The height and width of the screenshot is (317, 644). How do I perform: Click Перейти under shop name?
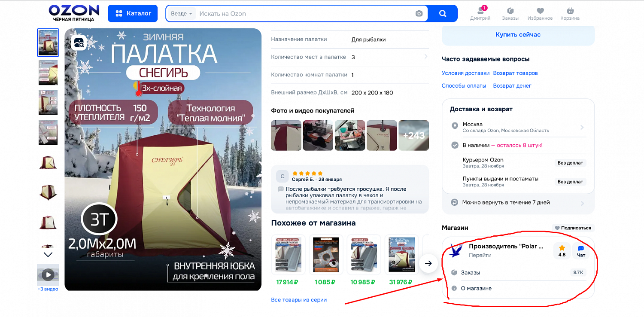(480, 255)
